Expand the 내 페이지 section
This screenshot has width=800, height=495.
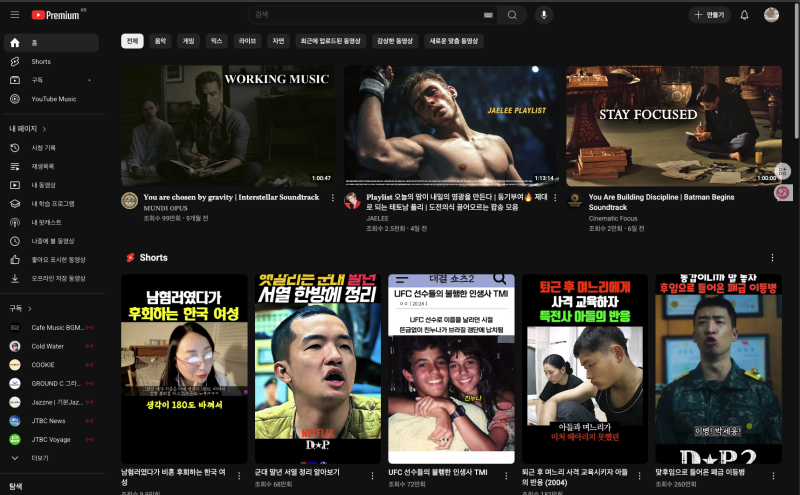(x=28, y=129)
